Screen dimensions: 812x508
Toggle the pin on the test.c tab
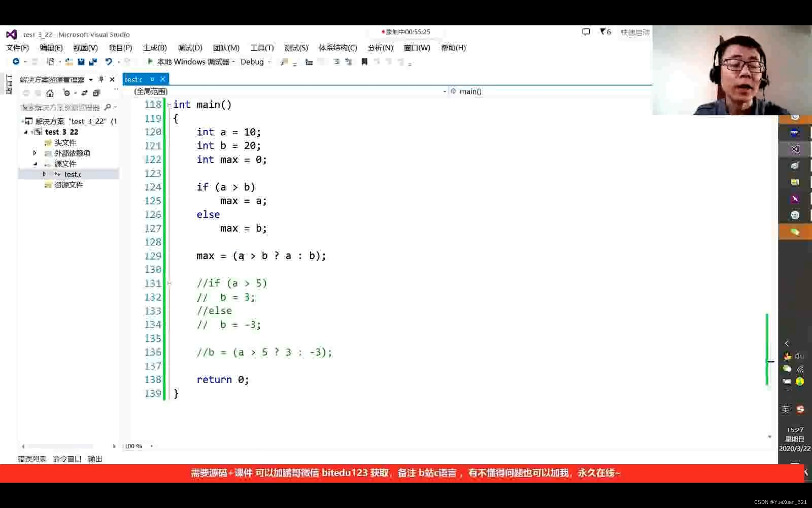(152, 79)
